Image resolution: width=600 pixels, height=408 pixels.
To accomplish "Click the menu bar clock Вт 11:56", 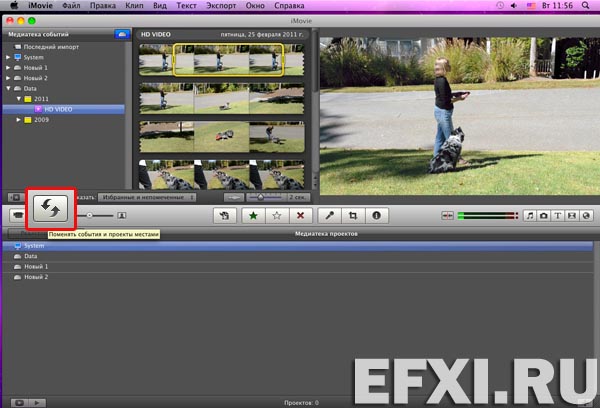I will [558, 5].
